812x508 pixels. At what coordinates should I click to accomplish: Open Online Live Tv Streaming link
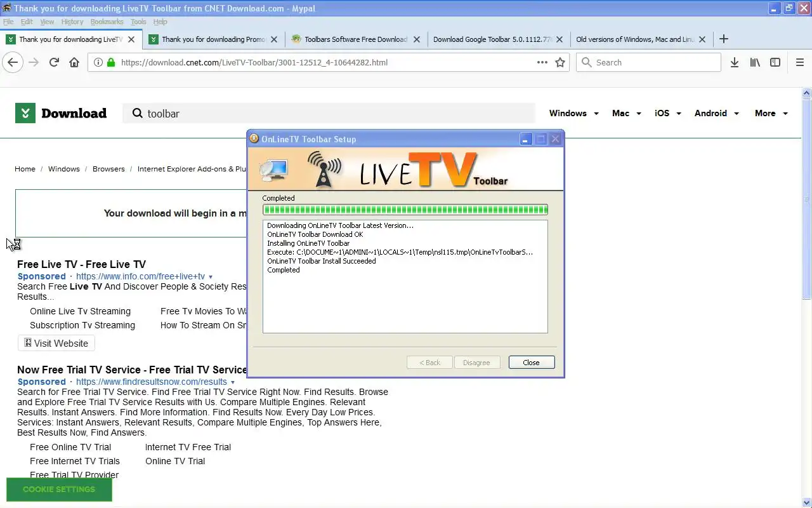pos(80,311)
